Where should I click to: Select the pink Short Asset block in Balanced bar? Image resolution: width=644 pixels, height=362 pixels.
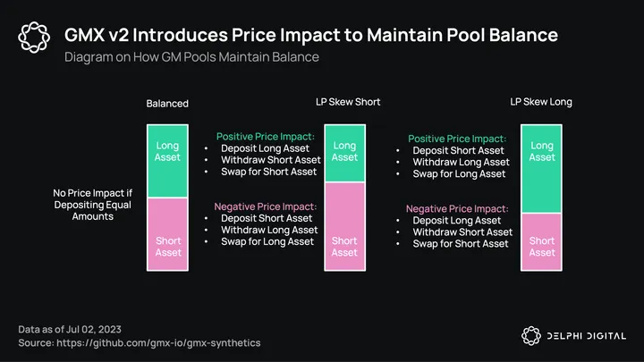pyautogui.click(x=167, y=234)
